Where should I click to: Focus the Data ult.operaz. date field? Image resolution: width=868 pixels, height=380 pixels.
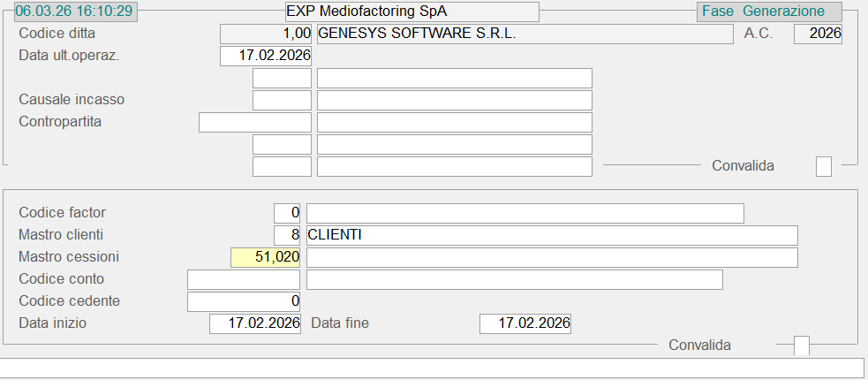tap(265, 57)
